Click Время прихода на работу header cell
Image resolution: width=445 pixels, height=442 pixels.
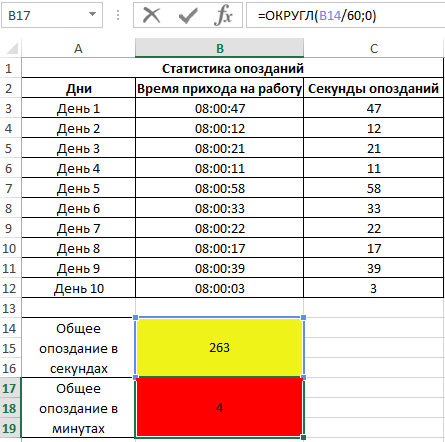coord(219,88)
